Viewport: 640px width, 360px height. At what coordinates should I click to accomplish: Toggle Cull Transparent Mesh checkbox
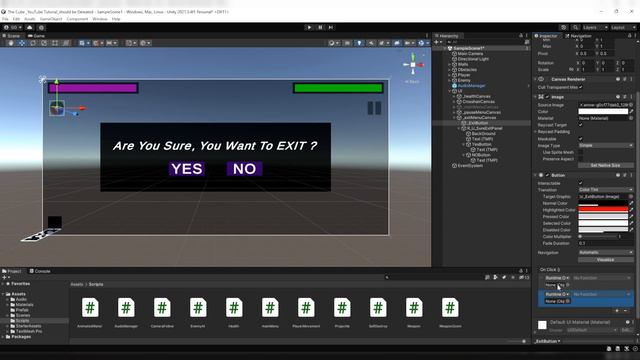point(581,87)
